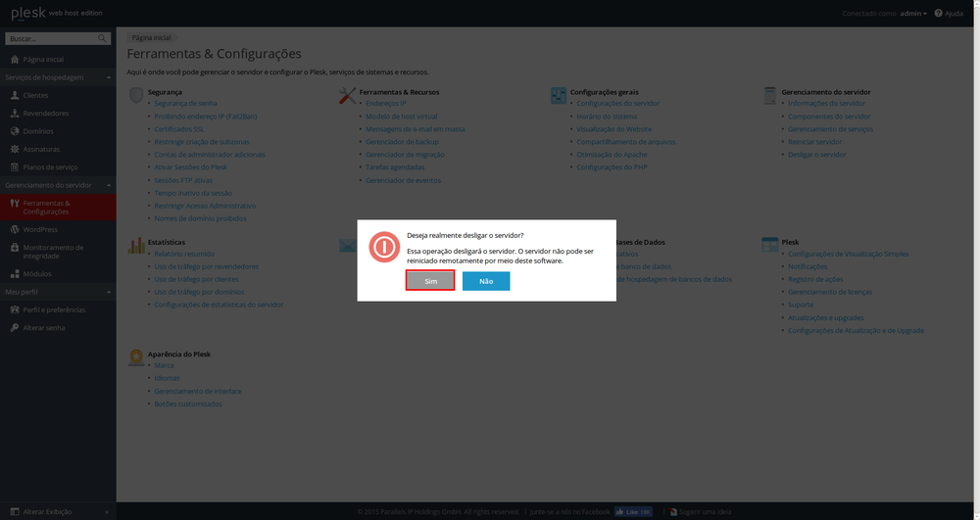The image size is (980, 520).
Task: Cancel shutdown with the Não button
Action: (x=486, y=281)
